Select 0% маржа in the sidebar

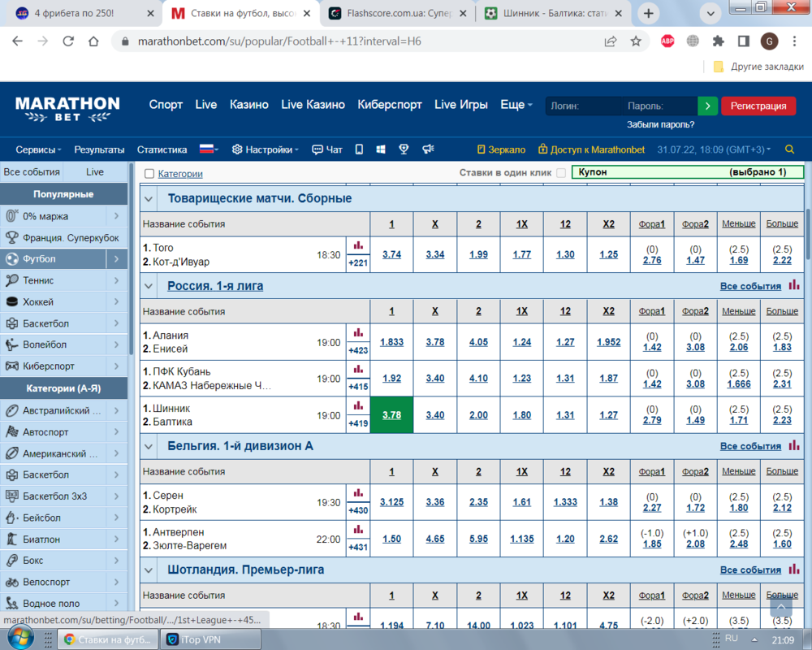tap(54, 216)
